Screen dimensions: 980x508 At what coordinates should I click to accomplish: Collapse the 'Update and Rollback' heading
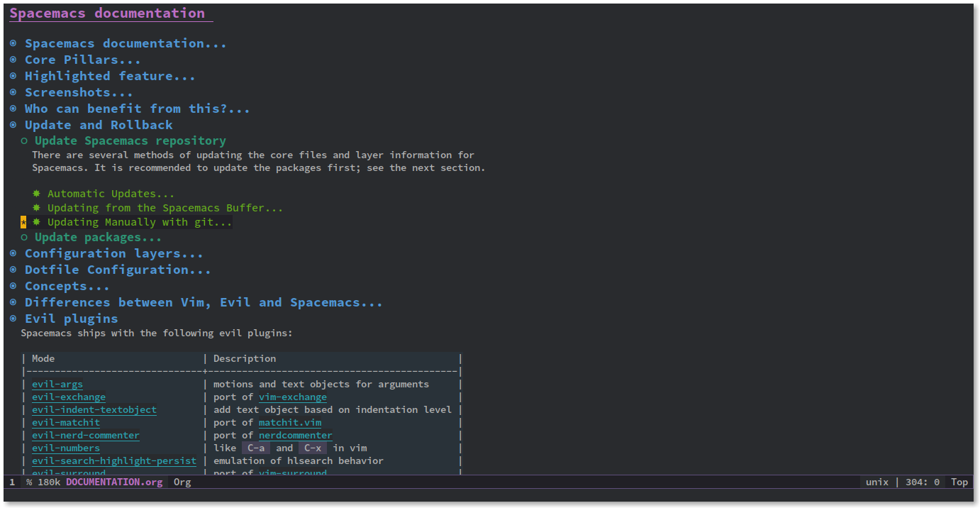coord(99,125)
